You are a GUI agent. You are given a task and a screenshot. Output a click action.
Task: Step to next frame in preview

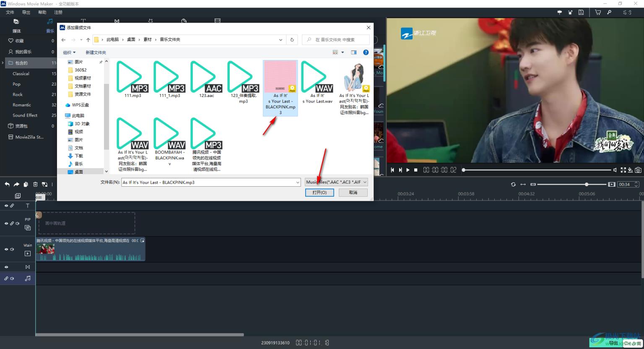tap(400, 170)
